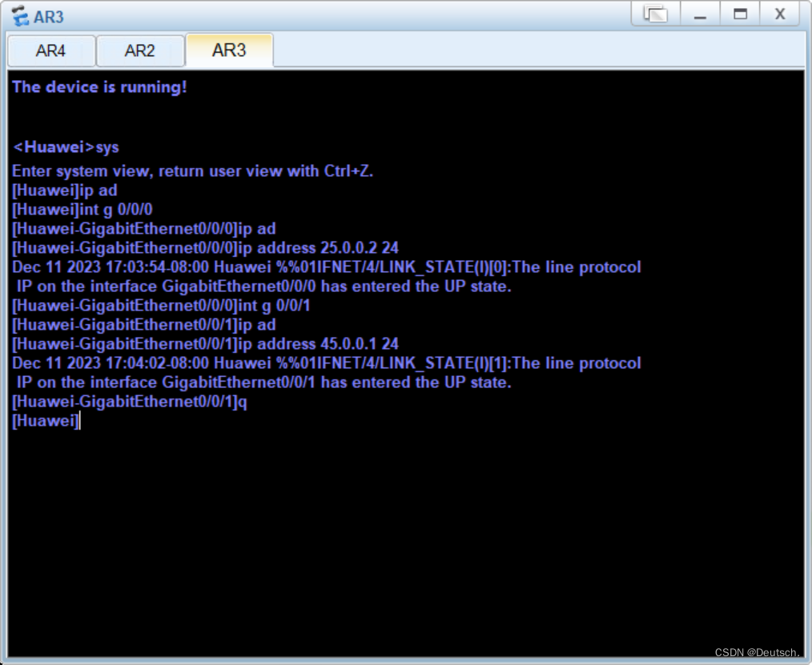This screenshot has height=665, width=812.
Task: Click the AR3 title text
Action: [x=49, y=17]
